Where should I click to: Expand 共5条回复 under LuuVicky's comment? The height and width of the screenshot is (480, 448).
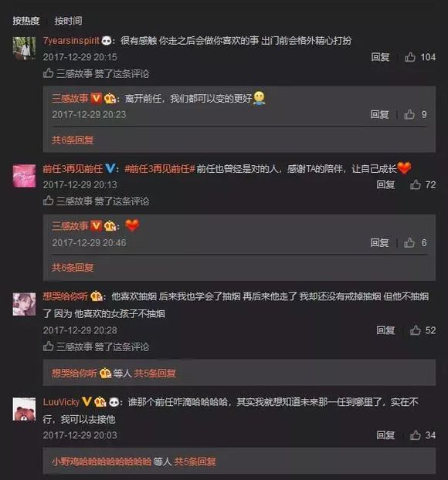(x=195, y=461)
